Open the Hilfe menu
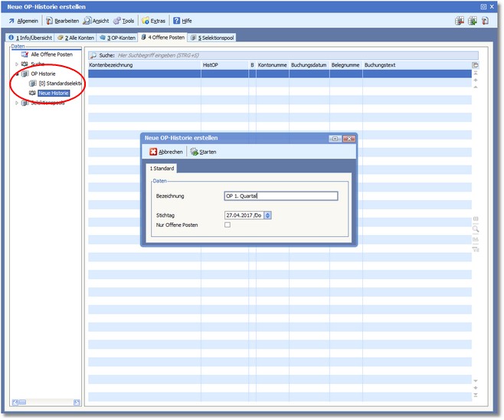 click(x=182, y=21)
